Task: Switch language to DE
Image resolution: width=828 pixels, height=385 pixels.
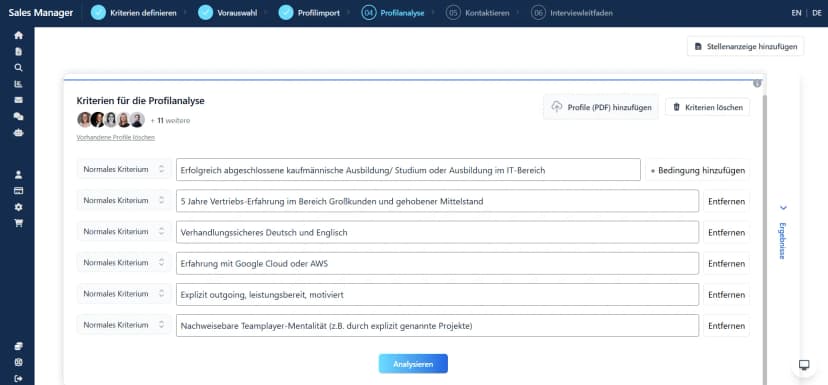Action: [817, 13]
